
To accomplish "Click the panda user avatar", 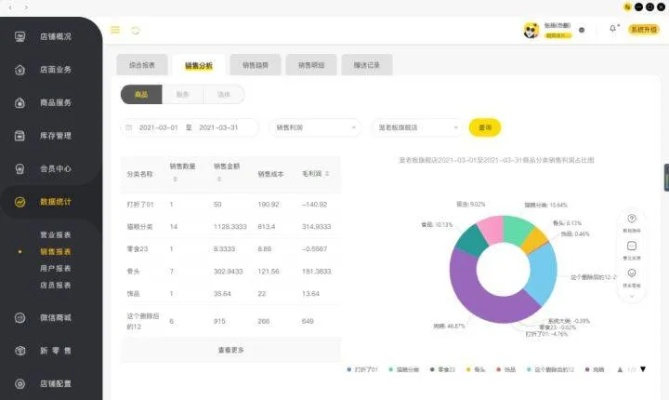I will coord(531,30).
